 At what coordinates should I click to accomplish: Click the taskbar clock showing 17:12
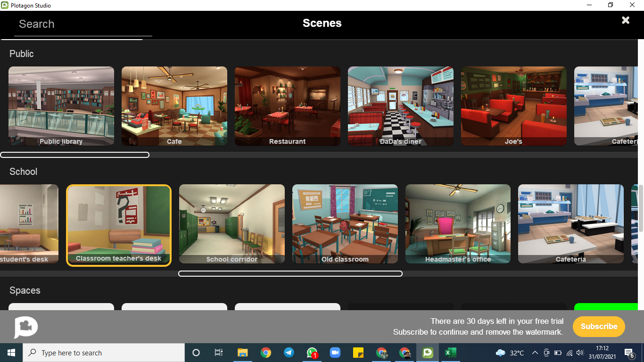tap(603, 353)
